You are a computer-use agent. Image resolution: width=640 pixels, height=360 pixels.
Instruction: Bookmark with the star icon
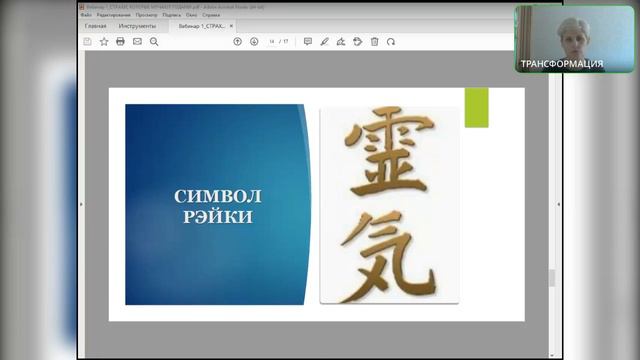tap(104, 42)
